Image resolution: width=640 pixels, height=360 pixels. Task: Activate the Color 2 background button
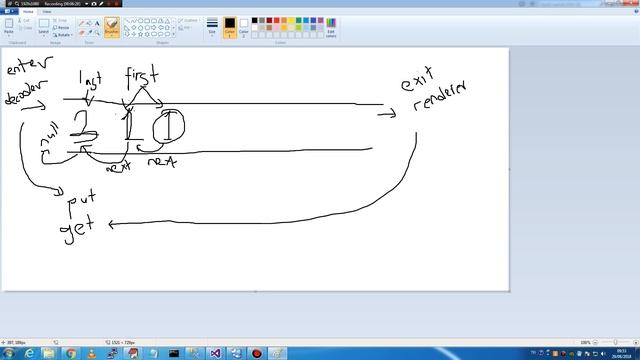tap(244, 28)
